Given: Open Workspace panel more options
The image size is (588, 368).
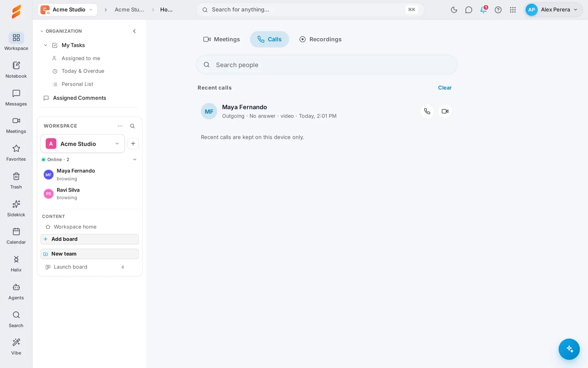Looking at the screenshot, I should click(x=120, y=126).
